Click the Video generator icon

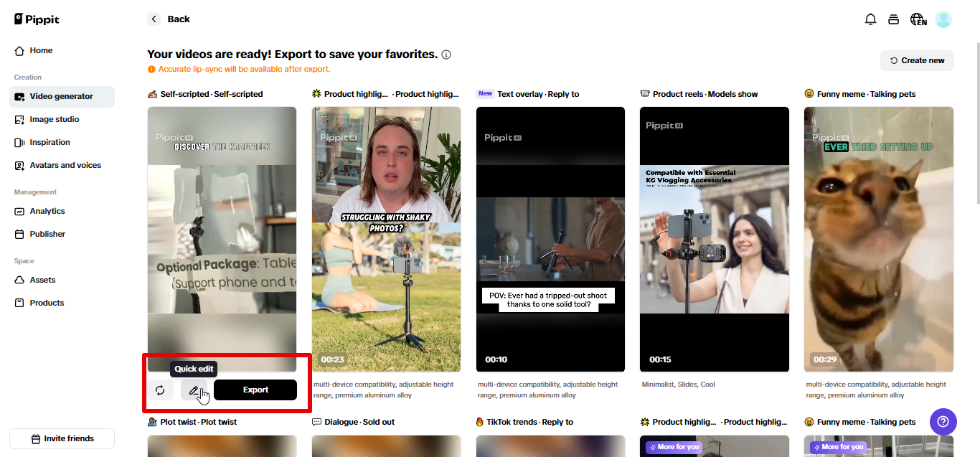tap(19, 96)
